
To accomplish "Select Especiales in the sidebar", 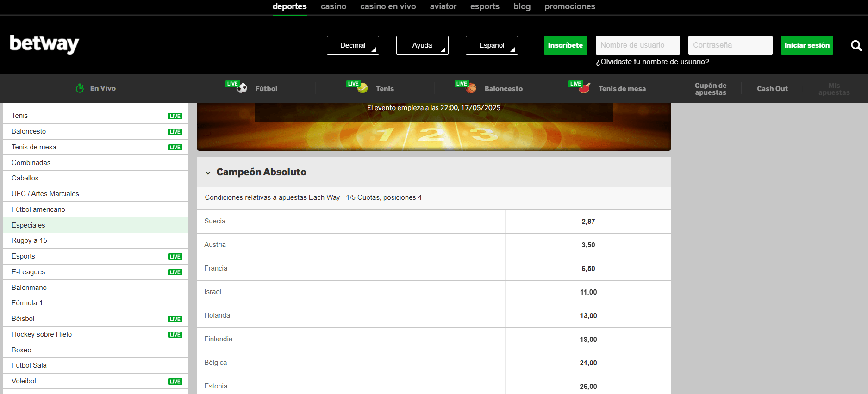I will click(95, 225).
